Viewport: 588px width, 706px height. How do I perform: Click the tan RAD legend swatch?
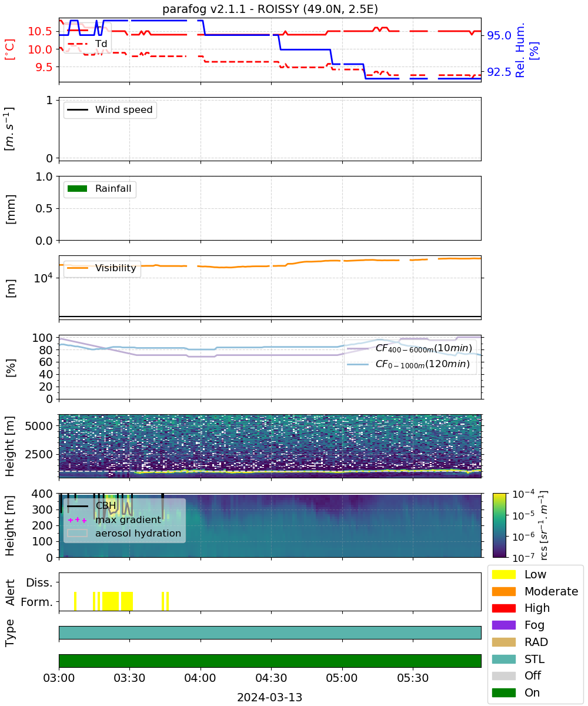coord(504,642)
